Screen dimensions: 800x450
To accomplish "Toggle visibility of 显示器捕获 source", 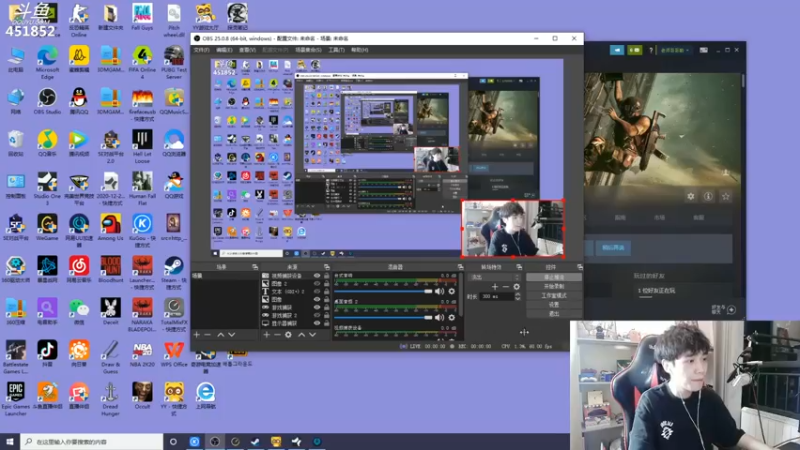I will (317, 323).
